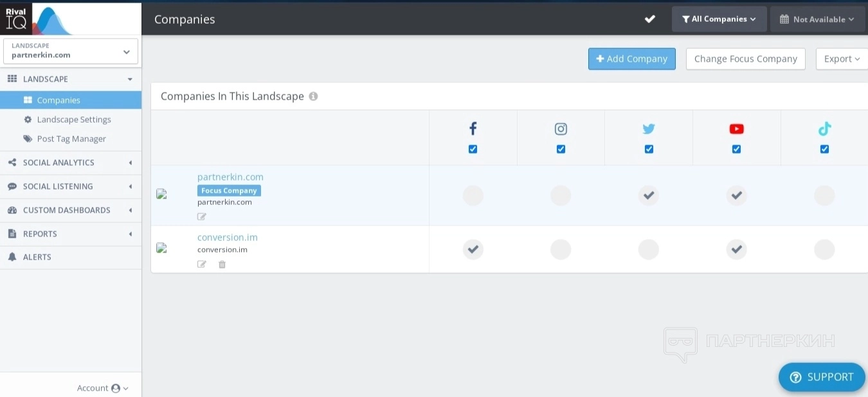
Task: Open the Landscape partnerkin.com selector dropdown
Action: [71, 51]
